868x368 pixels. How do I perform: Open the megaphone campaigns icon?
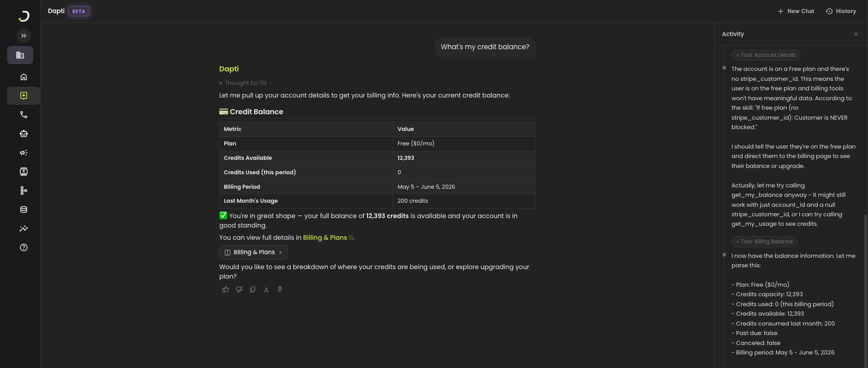[x=24, y=153]
